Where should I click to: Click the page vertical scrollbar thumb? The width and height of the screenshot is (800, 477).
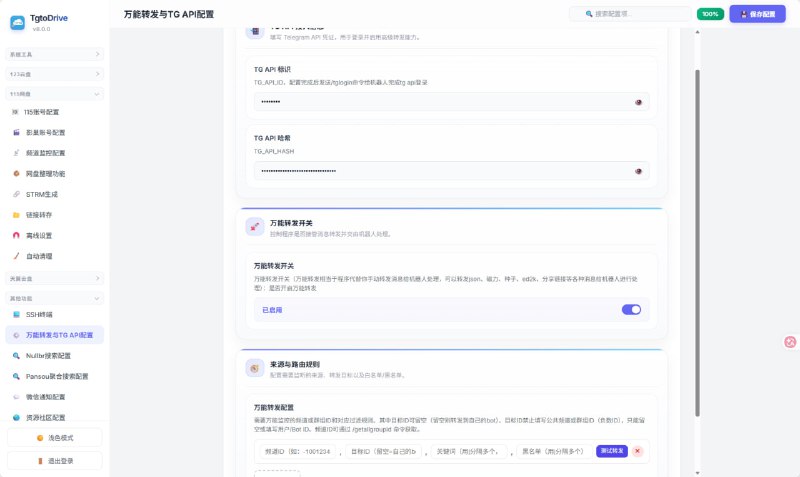(697, 243)
